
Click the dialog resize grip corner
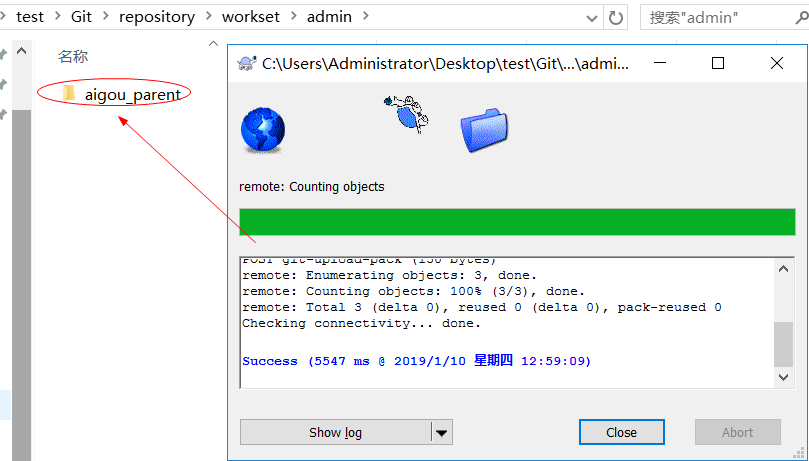[x=799, y=453]
